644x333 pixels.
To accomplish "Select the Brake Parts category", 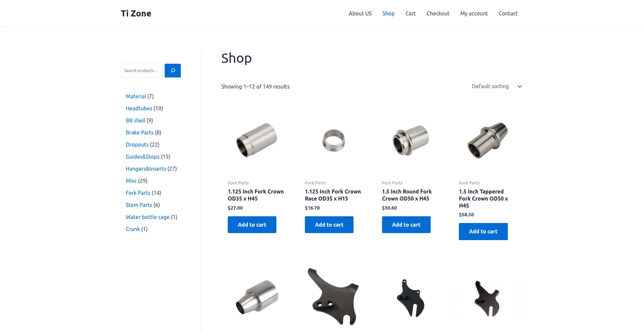I will (x=140, y=132).
